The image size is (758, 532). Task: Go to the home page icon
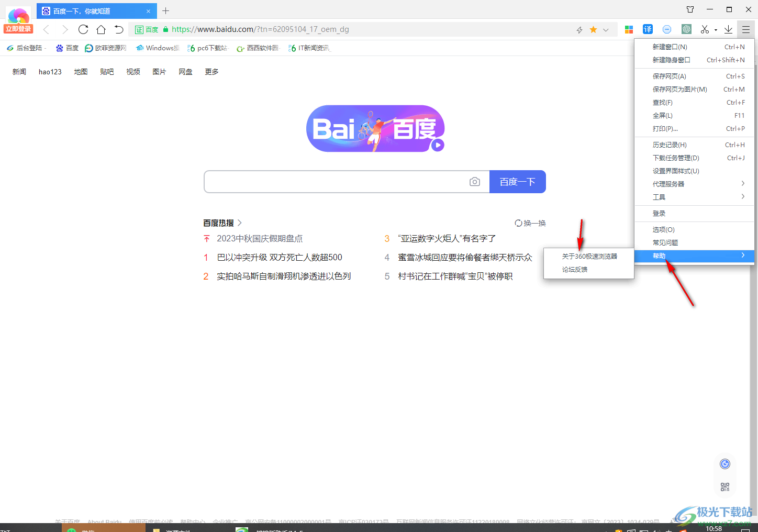(x=101, y=29)
